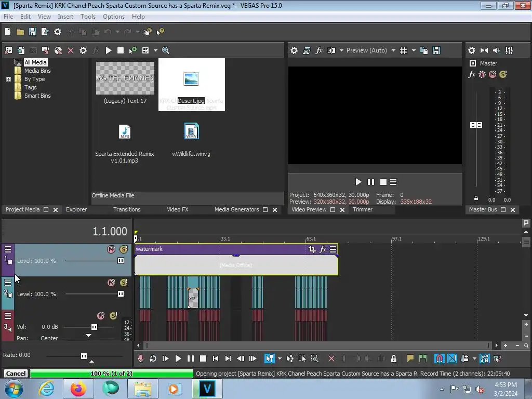Solo the Master bus
Image resolution: width=532 pixels, height=399 pixels.
pos(503,74)
